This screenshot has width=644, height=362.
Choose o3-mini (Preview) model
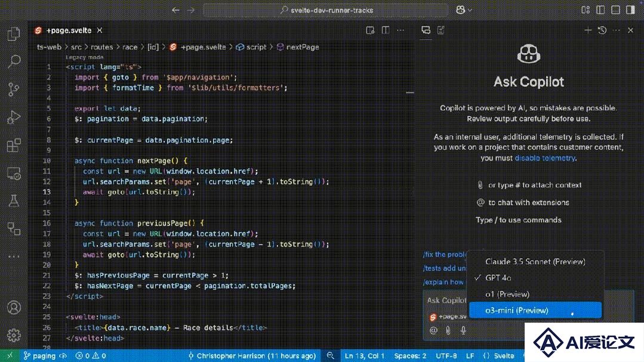(535, 310)
